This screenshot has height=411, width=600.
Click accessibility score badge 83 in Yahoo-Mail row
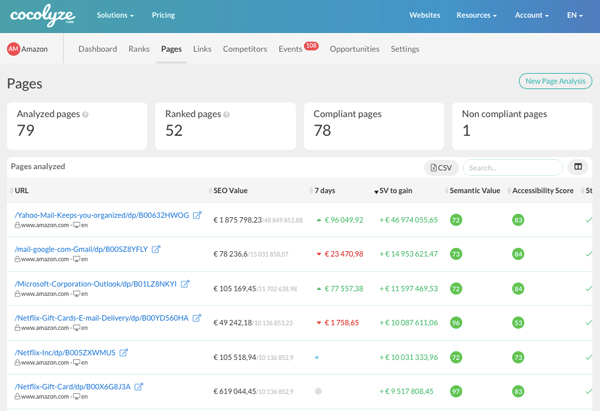click(x=518, y=220)
